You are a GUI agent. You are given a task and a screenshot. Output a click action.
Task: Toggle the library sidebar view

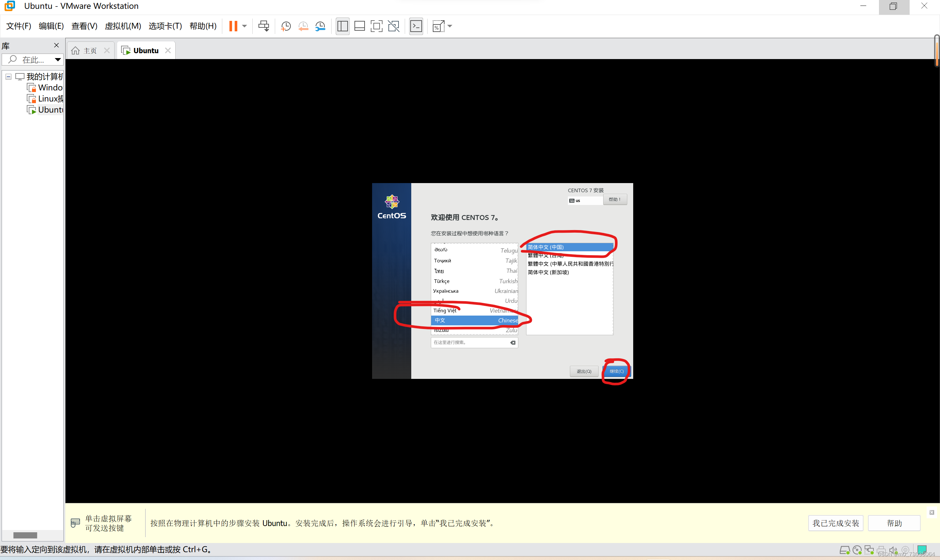[x=342, y=26]
